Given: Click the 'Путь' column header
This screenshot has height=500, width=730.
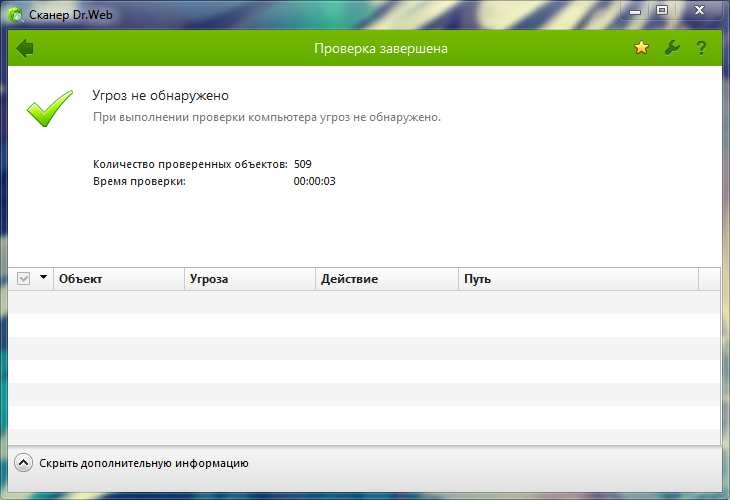Looking at the screenshot, I should click(x=578, y=279).
